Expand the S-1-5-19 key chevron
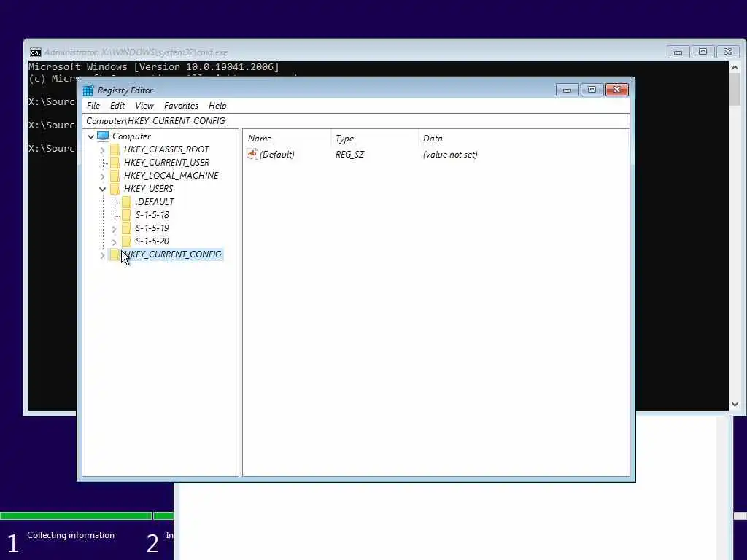 click(x=114, y=229)
